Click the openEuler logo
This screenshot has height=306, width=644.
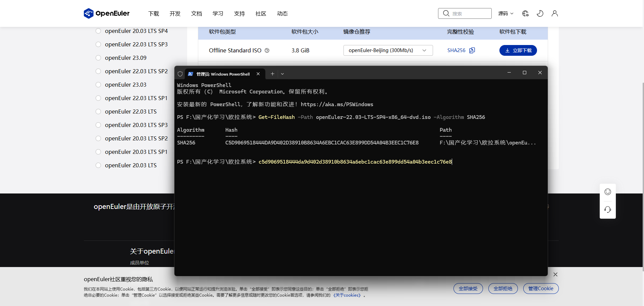107,13
